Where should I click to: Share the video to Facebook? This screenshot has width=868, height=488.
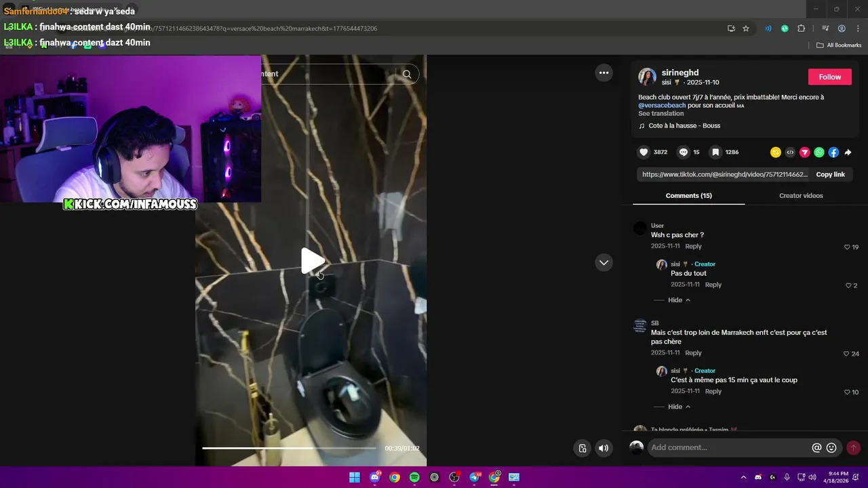[833, 152]
